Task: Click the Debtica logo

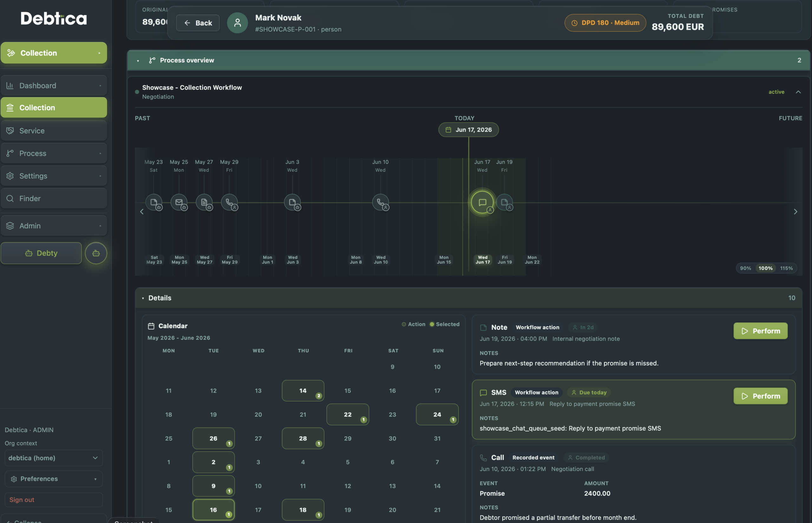Action: click(x=54, y=18)
